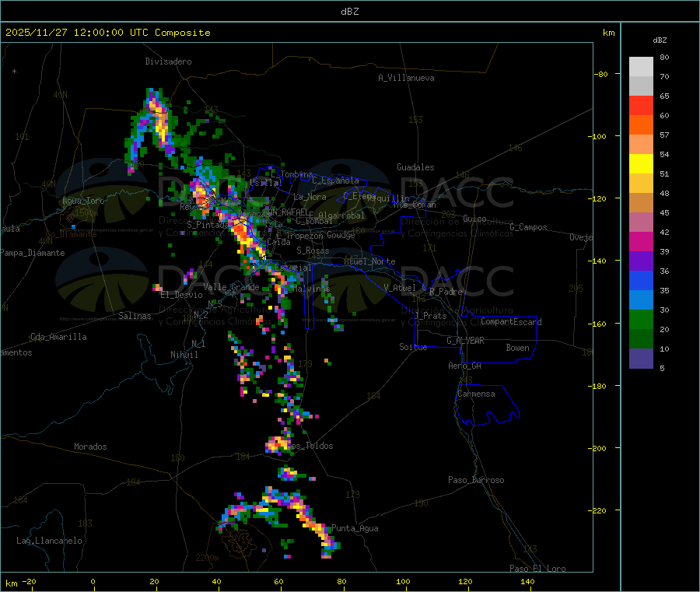
Task: Click the El_Desvio map label
Action: pos(182,295)
